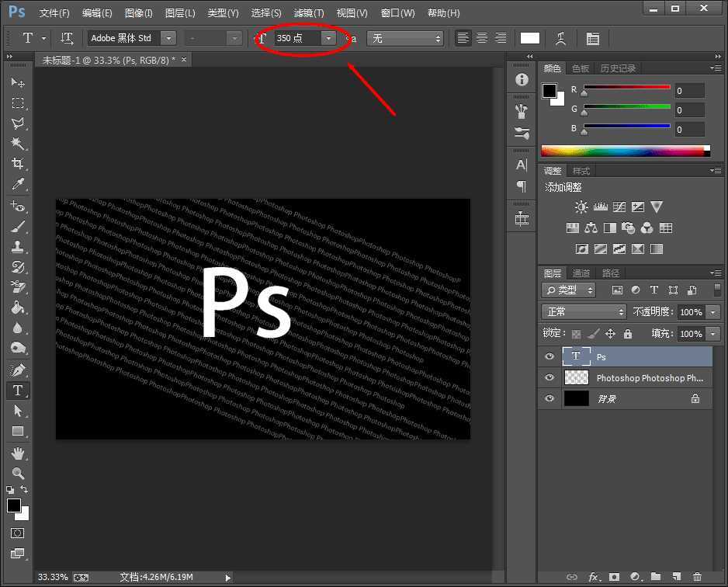This screenshot has height=587, width=728.
Task: Toggle visibility of the 背景 layer
Action: 549,398
